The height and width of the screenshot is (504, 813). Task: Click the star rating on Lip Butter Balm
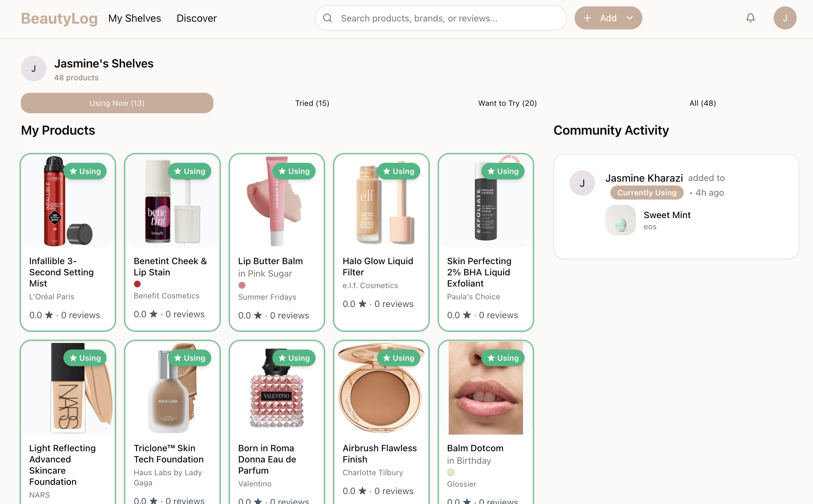click(x=258, y=315)
